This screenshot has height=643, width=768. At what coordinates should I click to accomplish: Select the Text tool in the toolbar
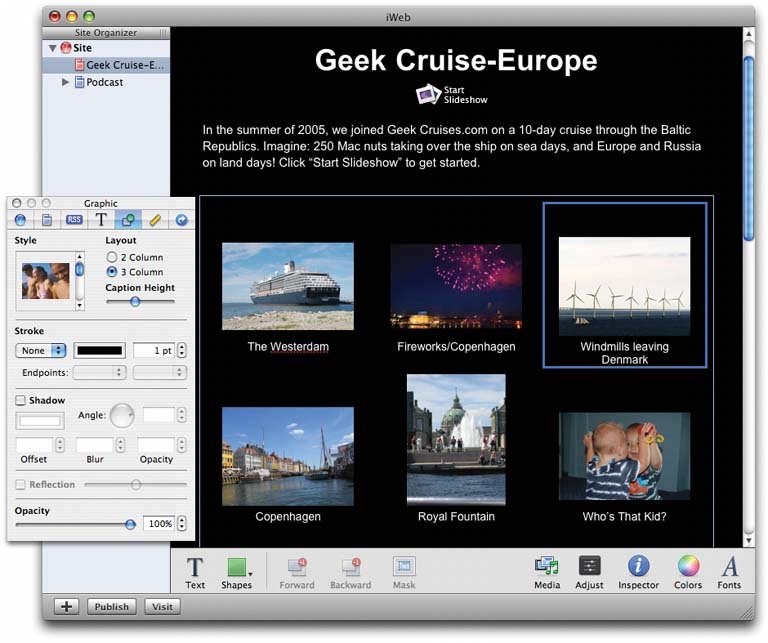[x=195, y=572]
